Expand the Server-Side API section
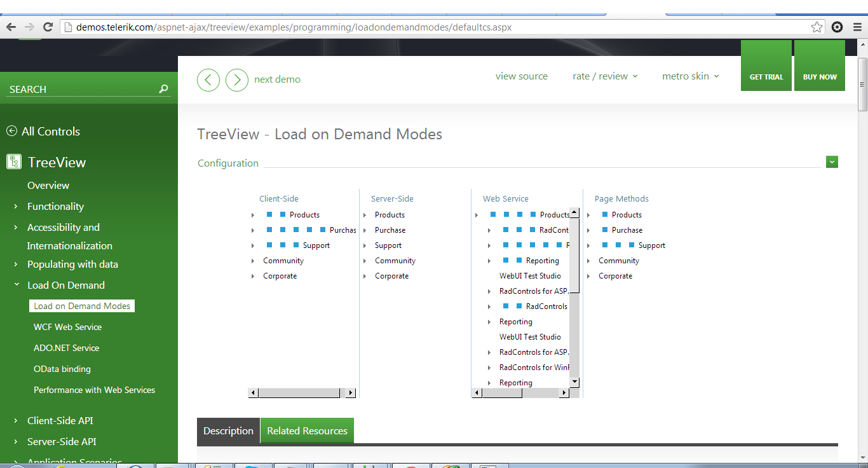 (x=16, y=442)
